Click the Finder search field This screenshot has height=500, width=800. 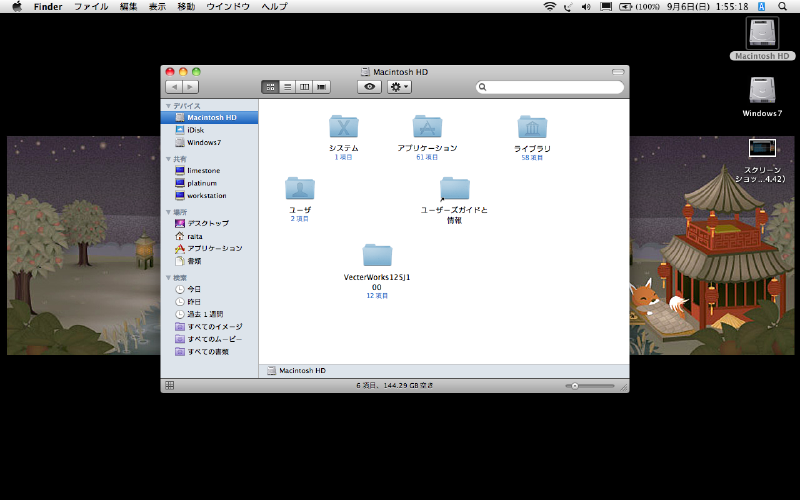(x=549, y=87)
